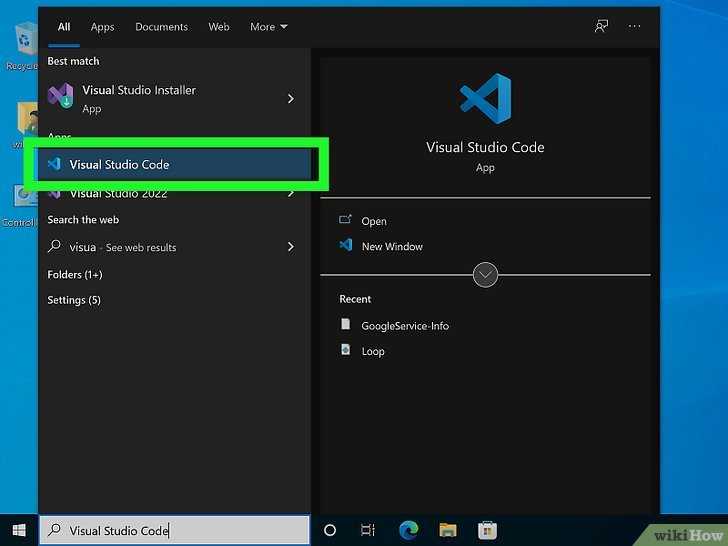Click the Open action icon
The width and height of the screenshot is (728, 546).
point(345,220)
